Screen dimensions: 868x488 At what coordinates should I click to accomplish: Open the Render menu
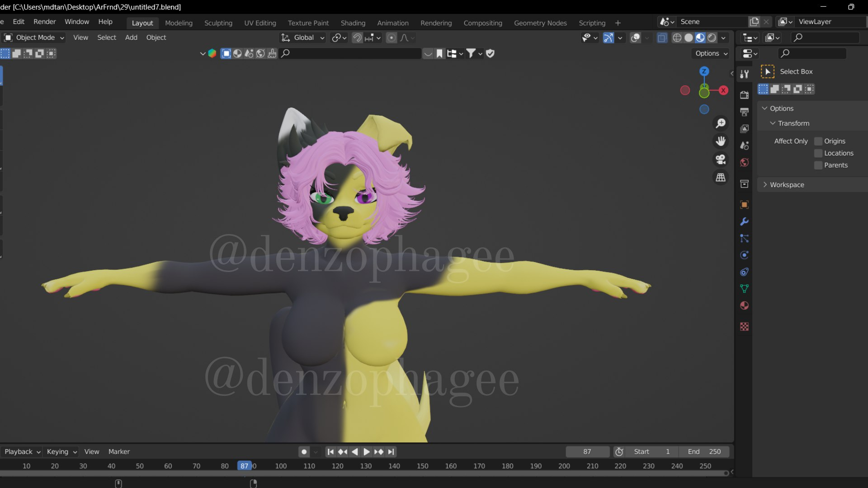pyautogui.click(x=44, y=22)
